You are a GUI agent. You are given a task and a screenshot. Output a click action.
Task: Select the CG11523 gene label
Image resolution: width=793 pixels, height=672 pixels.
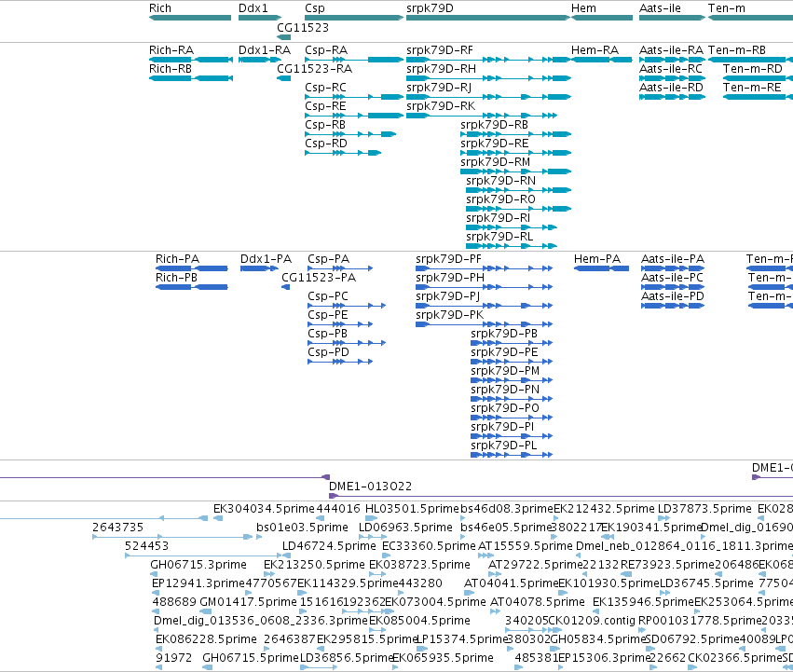click(303, 27)
